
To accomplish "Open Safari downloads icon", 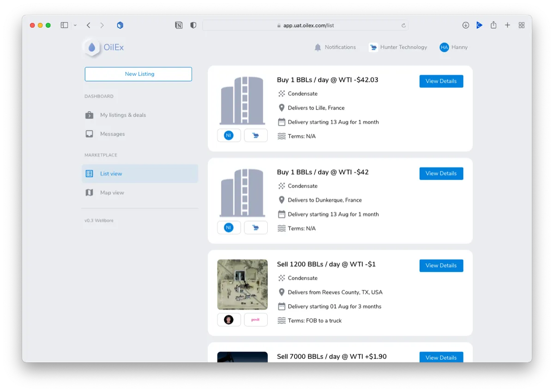I will click(x=465, y=25).
